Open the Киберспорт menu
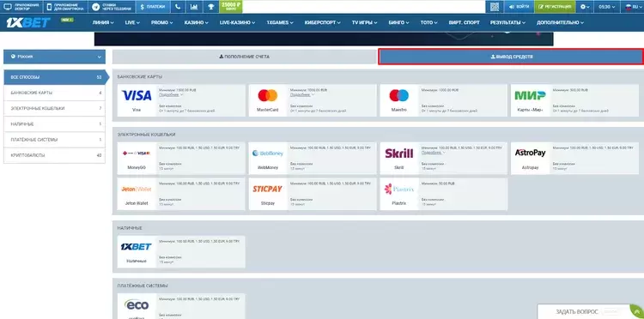This screenshot has height=319, width=644. [x=322, y=22]
